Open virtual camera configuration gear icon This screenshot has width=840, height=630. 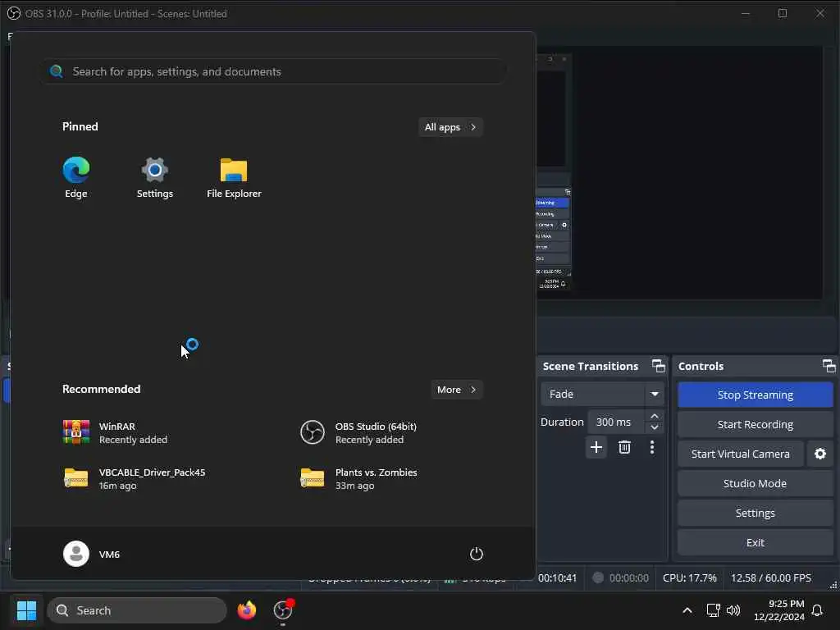pyautogui.click(x=820, y=454)
